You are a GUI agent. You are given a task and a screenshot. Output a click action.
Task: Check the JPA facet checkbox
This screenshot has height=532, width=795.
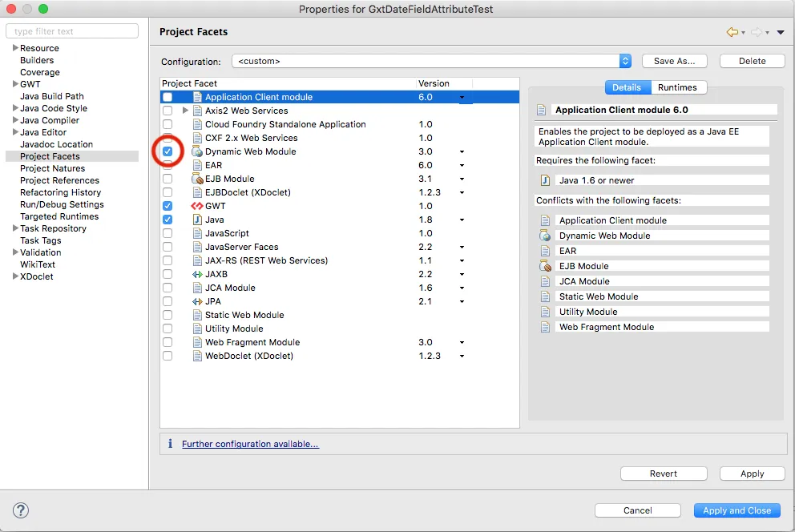pos(167,301)
